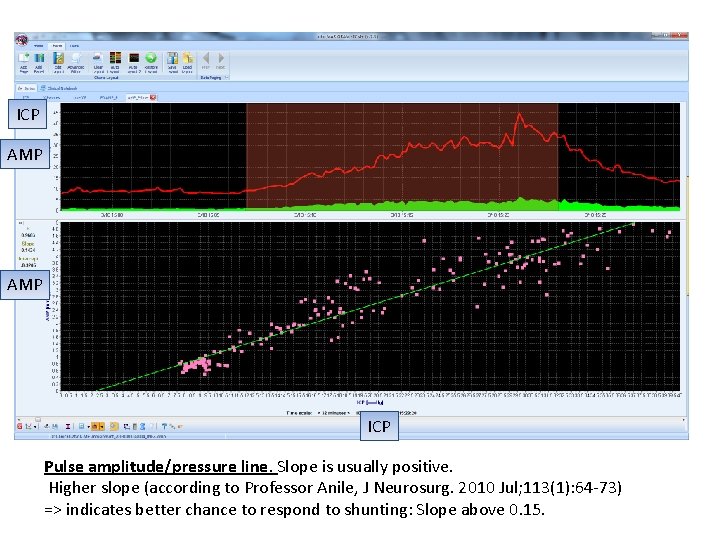Switch to the Tools ribbon tab

[76, 45]
